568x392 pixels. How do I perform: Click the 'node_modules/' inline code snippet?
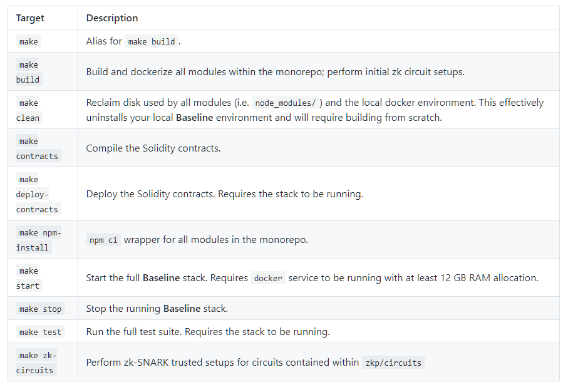pyautogui.click(x=285, y=103)
